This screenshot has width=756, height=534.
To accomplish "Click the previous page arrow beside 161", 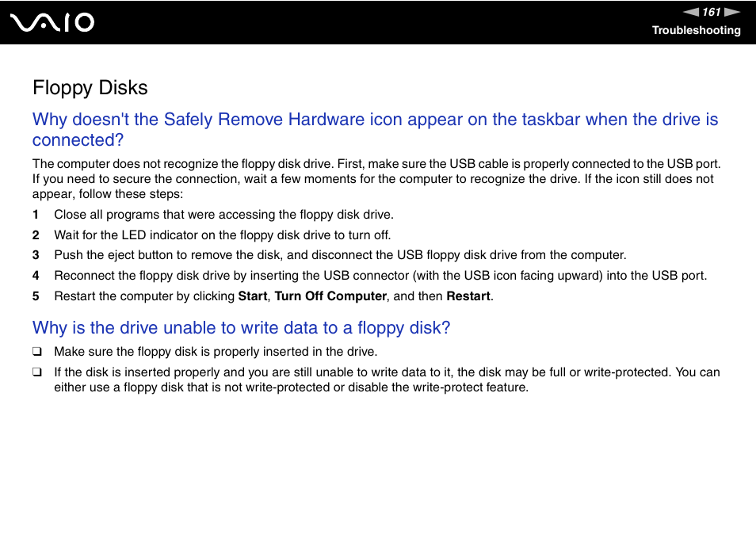I will point(690,12).
